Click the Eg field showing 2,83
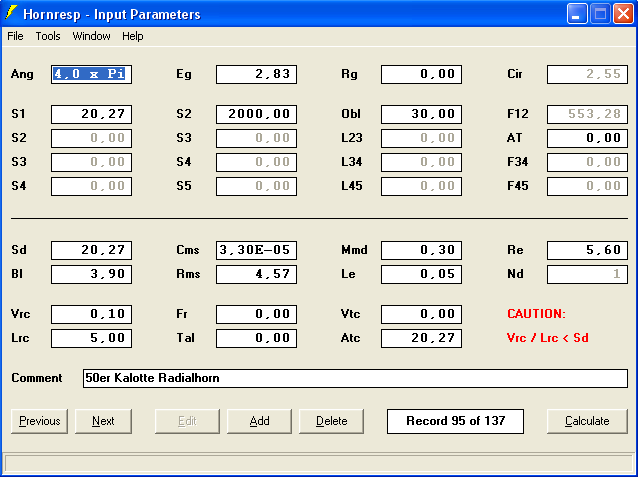638x477 pixels. (256, 74)
